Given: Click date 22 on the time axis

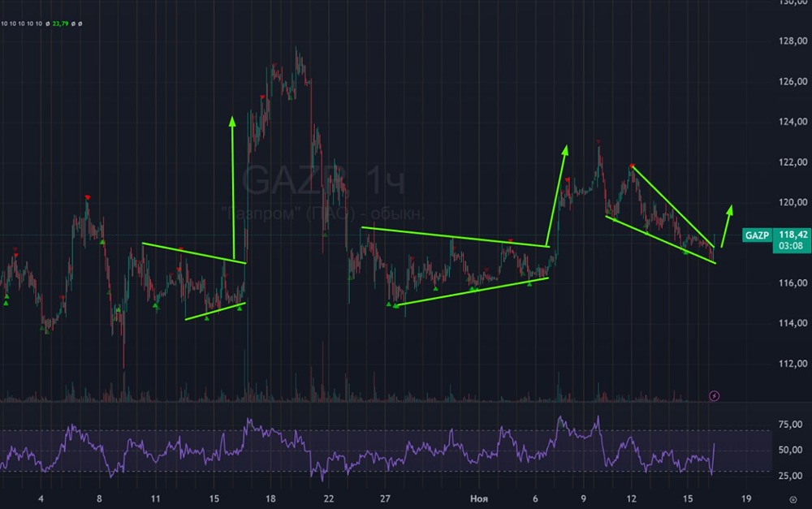Looking at the screenshot, I should [329, 498].
